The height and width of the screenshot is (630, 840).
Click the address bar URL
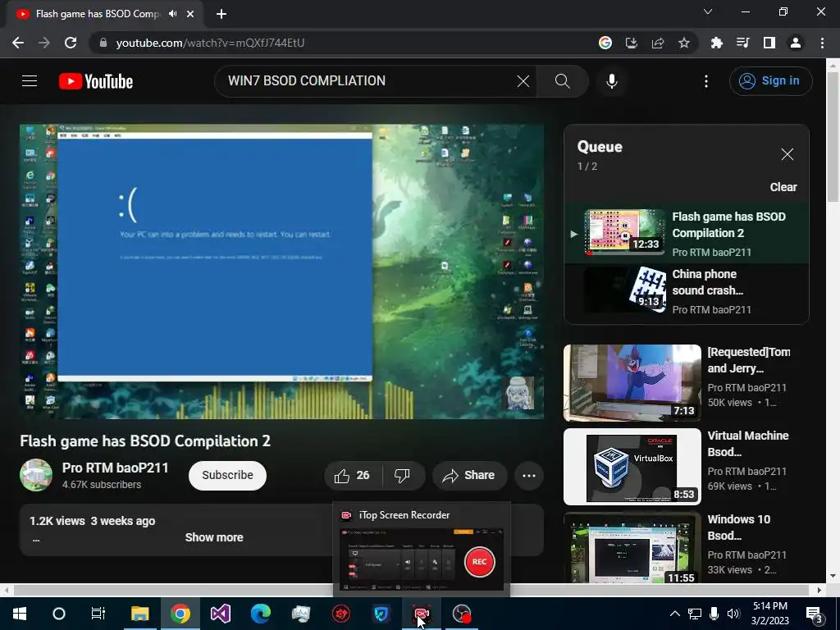point(210,43)
